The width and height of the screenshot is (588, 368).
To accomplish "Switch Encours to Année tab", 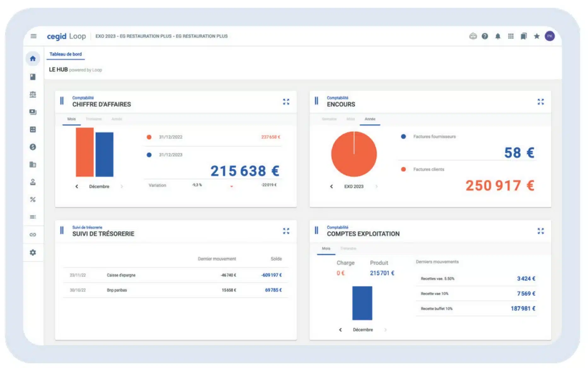I will pos(370,119).
